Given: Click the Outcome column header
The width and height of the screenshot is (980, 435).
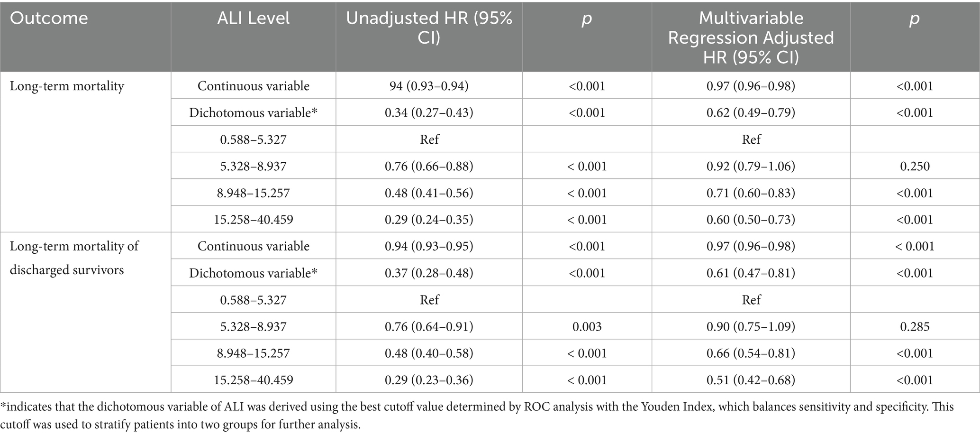Looking at the screenshot, I should (x=49, y=19).
